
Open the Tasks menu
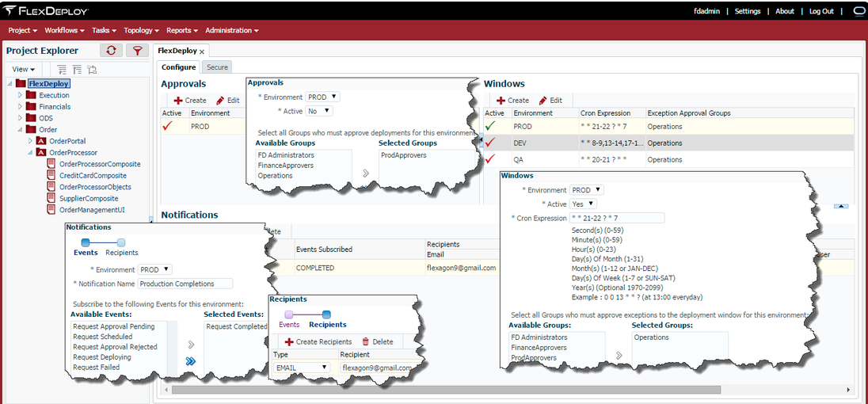pos(104,30)
